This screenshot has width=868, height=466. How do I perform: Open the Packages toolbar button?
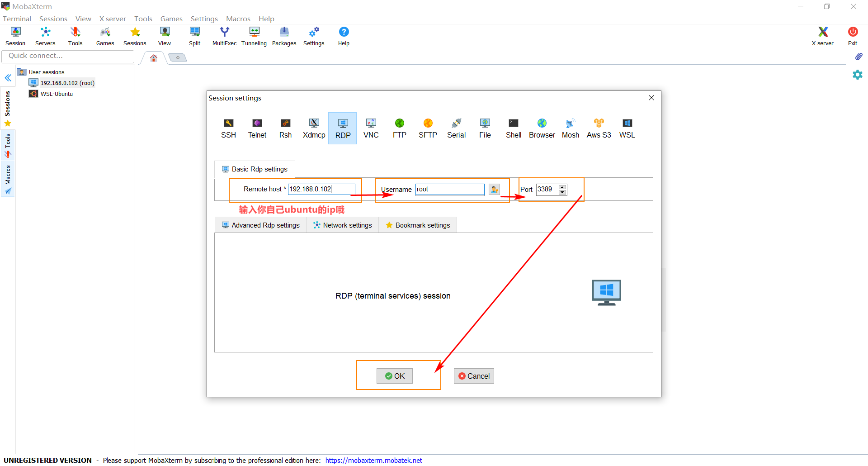[284, 36]
